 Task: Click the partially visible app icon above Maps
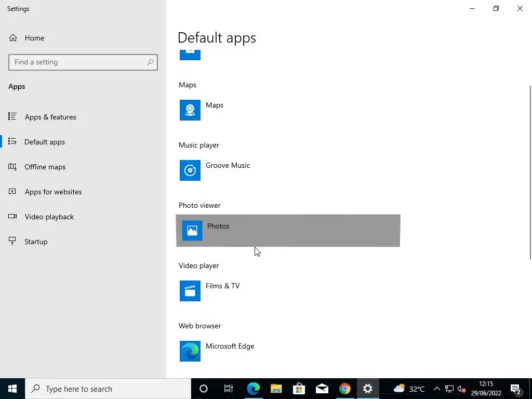[190, 55]
